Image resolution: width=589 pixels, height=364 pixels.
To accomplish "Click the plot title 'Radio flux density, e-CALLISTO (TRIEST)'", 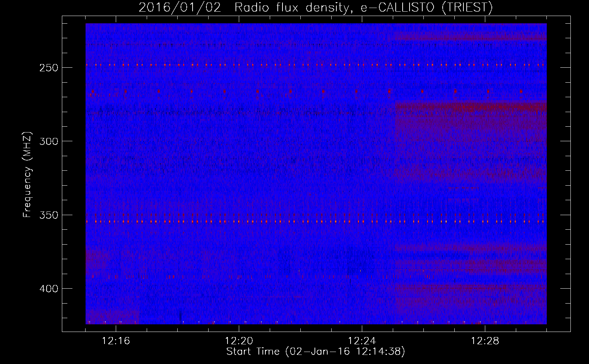I will (x=363, y=8).
